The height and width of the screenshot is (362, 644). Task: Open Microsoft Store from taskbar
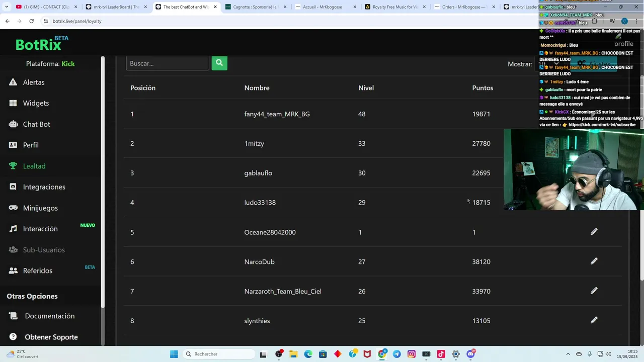pyautogui.click(x=323, y=354)
